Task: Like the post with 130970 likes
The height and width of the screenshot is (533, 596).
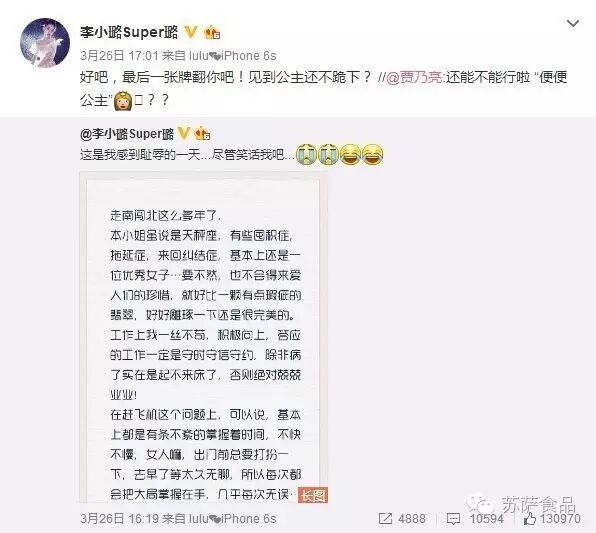Action: (x=552, y=519)
